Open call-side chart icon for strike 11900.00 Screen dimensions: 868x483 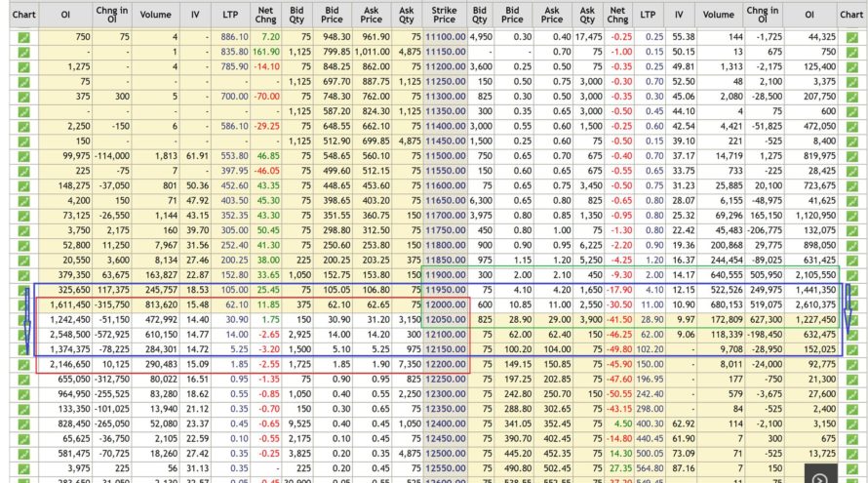pyautogui.click(x=23, y=276)
